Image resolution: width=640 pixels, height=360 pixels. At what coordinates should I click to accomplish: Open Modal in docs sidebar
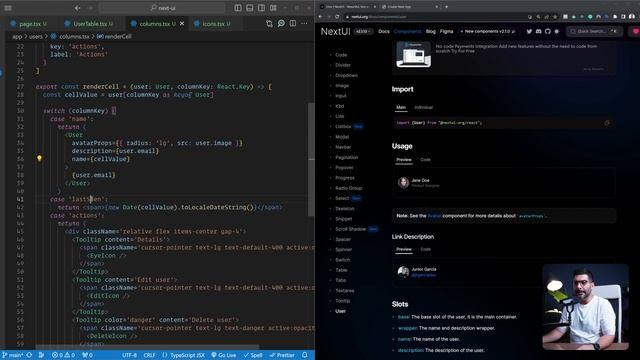point(342,137)
